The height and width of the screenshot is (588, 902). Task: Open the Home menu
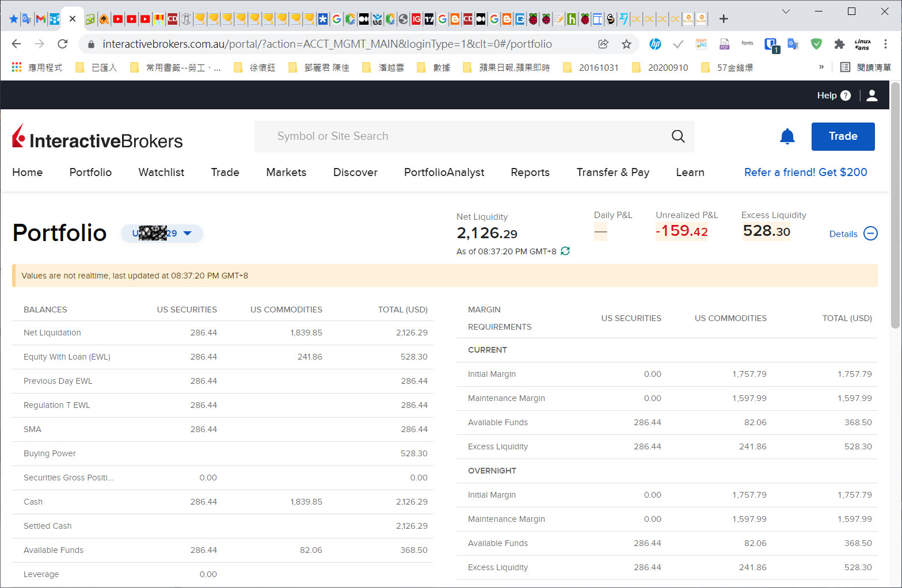[28, 173]
